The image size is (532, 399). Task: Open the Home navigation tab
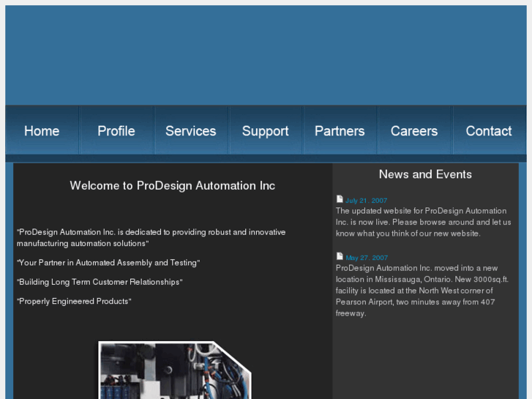click(42, 131)
